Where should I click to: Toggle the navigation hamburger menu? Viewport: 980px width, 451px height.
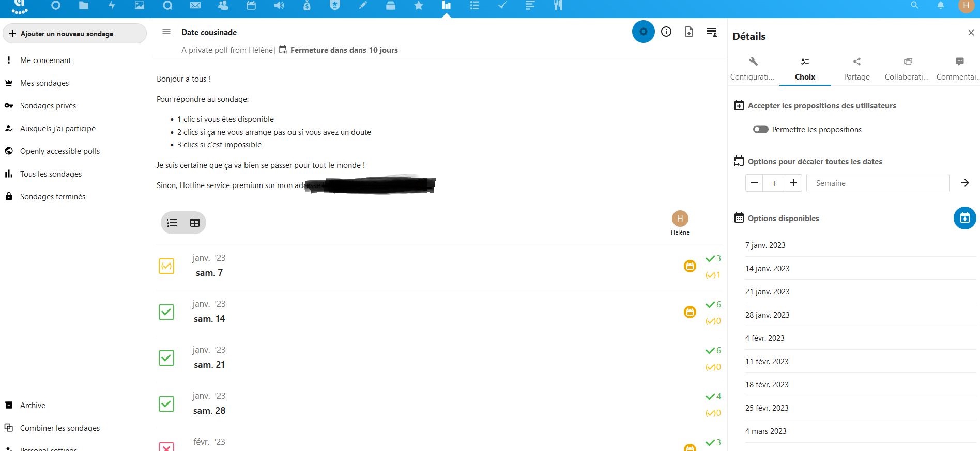point(166,32)
